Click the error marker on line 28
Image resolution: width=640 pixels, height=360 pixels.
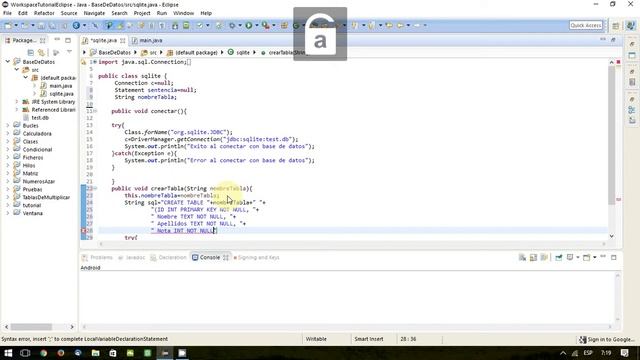[x=84, y=231]
